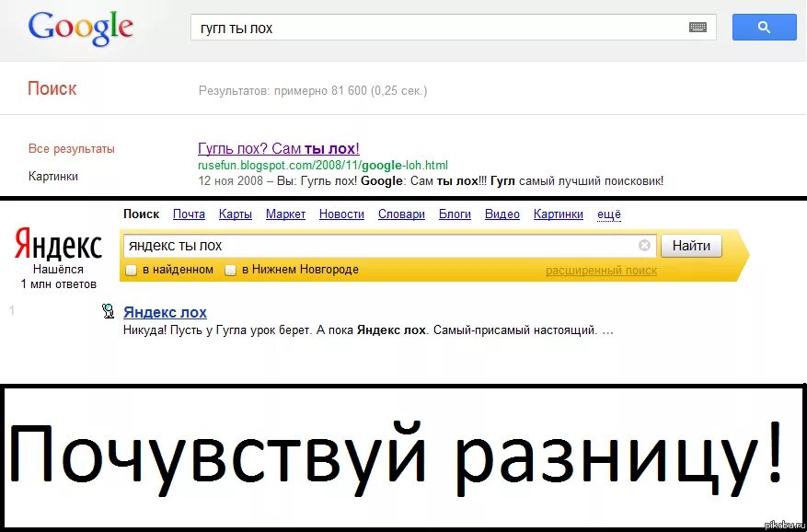The height and width of the screenshot is (532, 807).
Task: Select "Все результаты" in Google sidebar
Action: [72, 149]
